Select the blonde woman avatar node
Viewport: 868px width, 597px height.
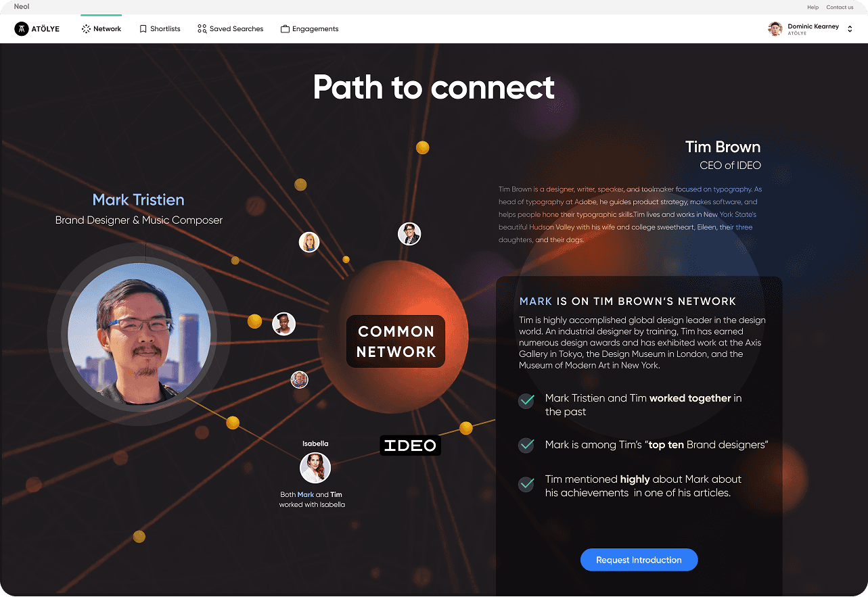(x=309, y=242)
